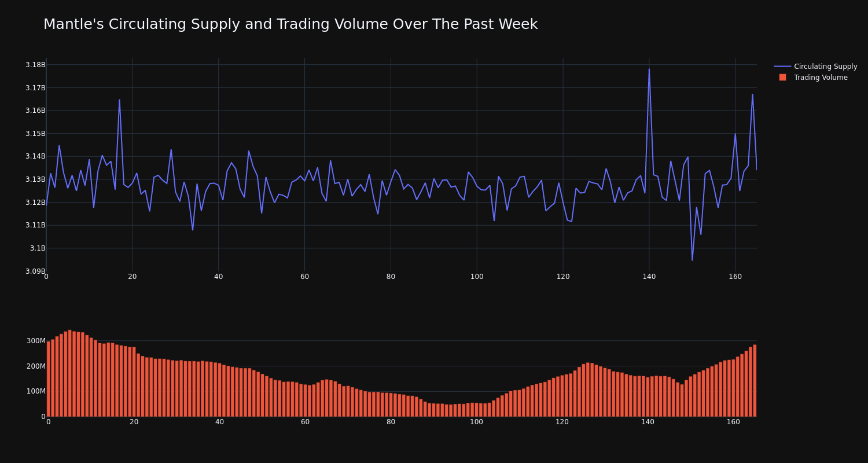Click the 300M volume axis label

click(x=36, y=341)
